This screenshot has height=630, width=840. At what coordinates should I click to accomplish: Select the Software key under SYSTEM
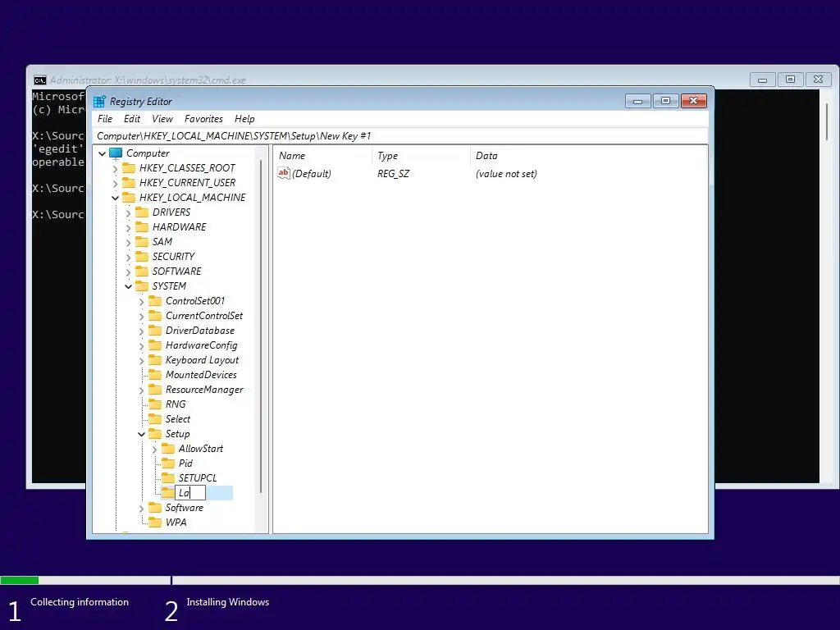(x=185, y=507)
